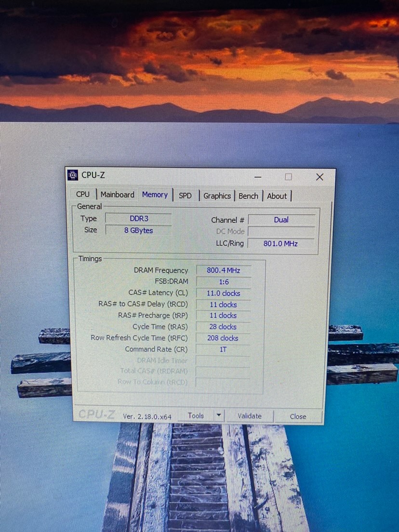Screen dimensions: 399x532
Task: Click the CAS# Latency (CL) label
Action: (158, 293)
